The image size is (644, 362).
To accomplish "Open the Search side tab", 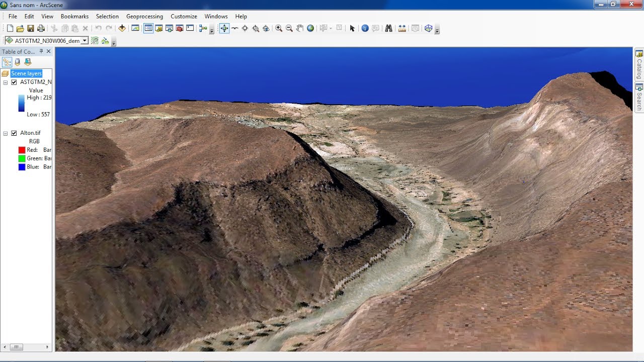I will point(639,98).
